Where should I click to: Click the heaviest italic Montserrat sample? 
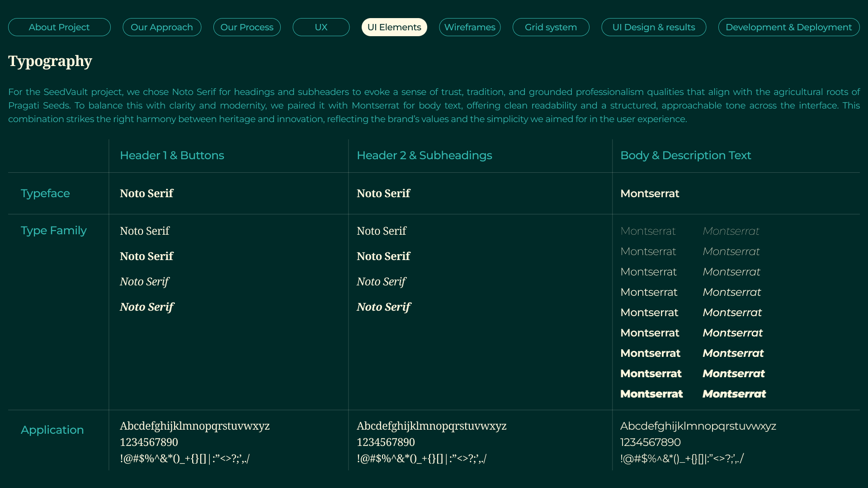coord(734,394)
